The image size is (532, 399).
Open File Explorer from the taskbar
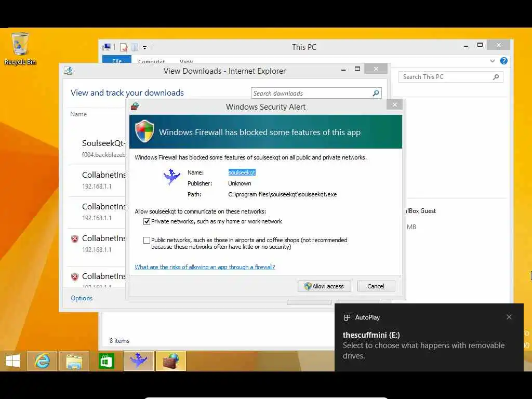(x=74, y=361)
